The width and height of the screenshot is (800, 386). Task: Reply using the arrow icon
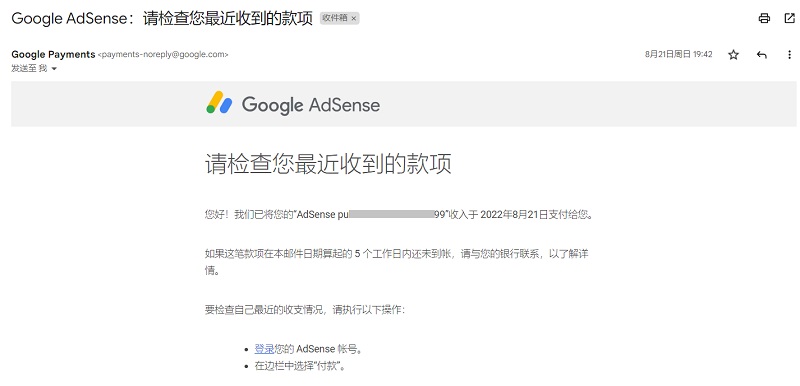click(762, 55)
